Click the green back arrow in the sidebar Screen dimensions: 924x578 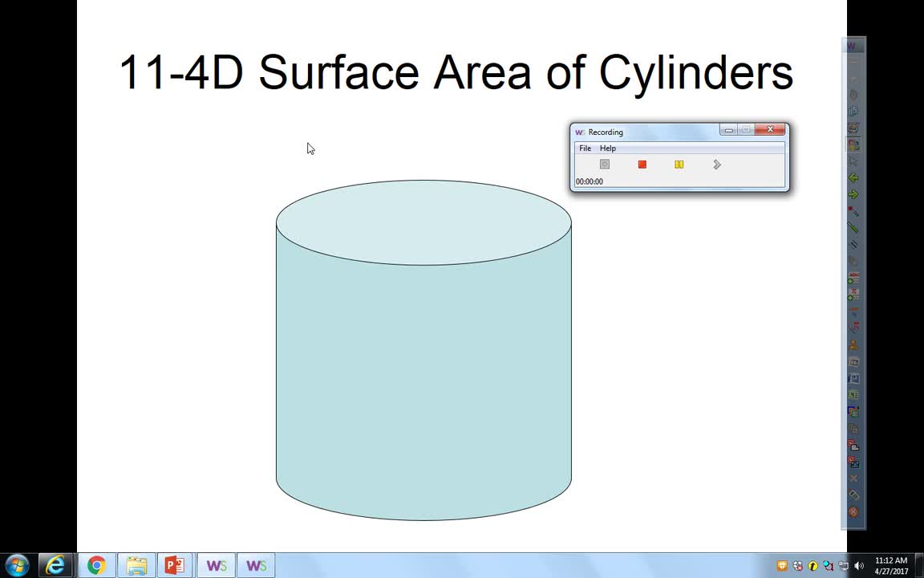(x=853, y=178)
